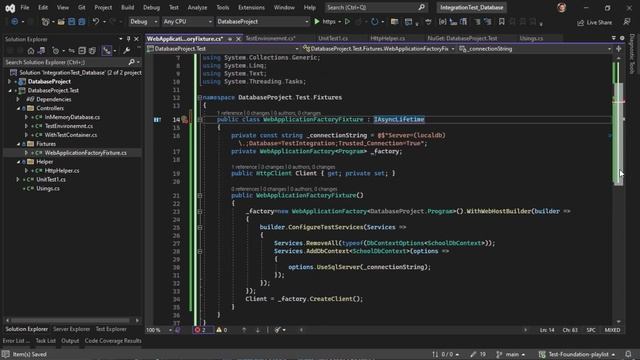Click Solution Explorer Home icon
Image resolution: width=640 pixels, height=360 pixels.
[x=31, y=51]
